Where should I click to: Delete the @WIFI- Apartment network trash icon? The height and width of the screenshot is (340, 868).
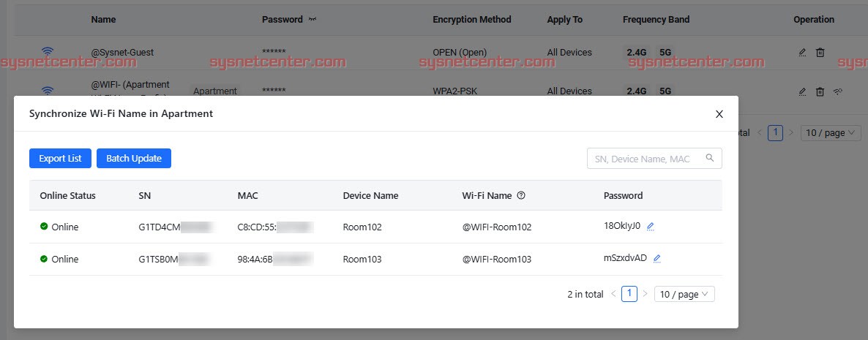820,92
